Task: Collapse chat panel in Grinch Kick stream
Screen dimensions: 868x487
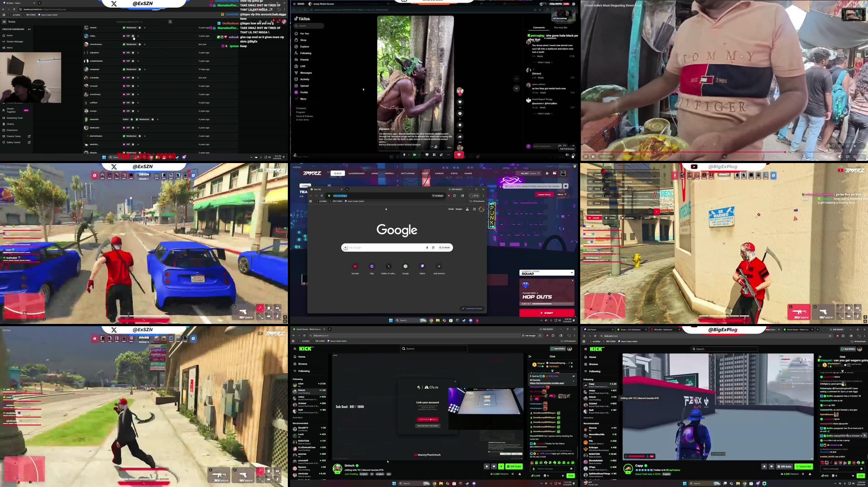Action: pos(530,356)
